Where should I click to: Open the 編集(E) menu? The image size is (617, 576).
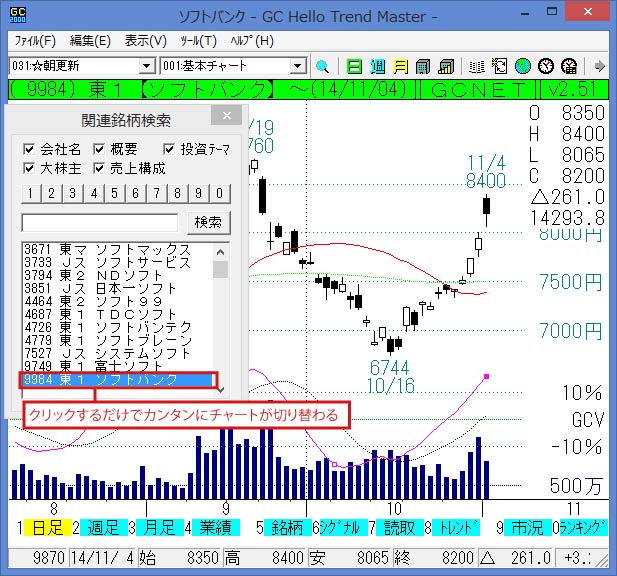tap(90, 41)
